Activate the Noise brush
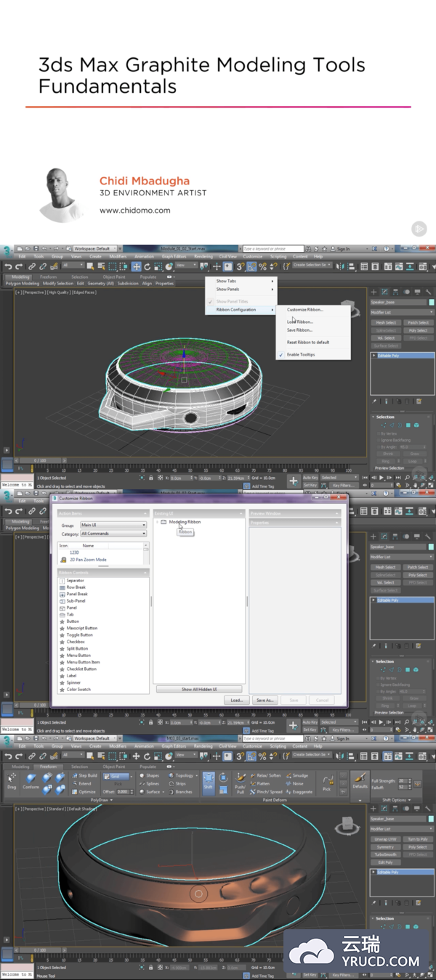The width and height of the screenshot is (436, 980). pyautogui.click(x=295, y=783)
